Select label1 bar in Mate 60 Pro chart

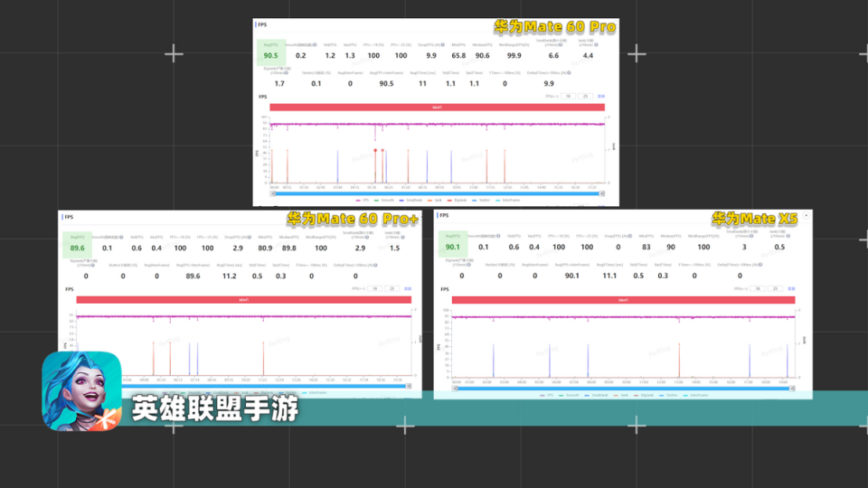click(x=437, y=108)
